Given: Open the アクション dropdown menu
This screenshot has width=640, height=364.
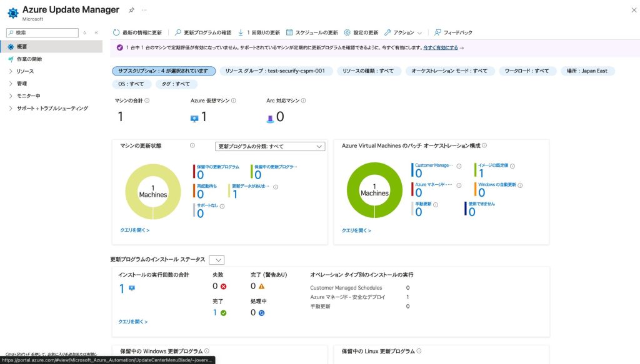Looking at the screenshot, I should click(x=403, y=32).
